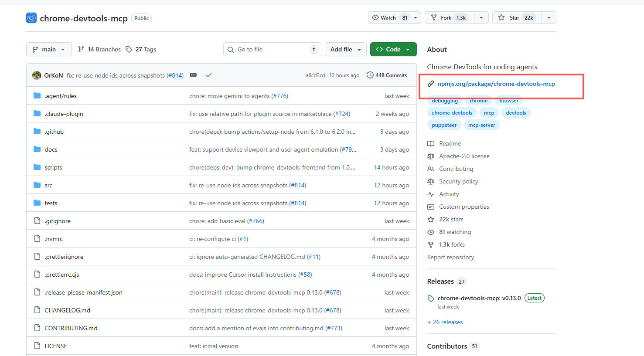Click the src folder icon

click(x=37, y=185)
